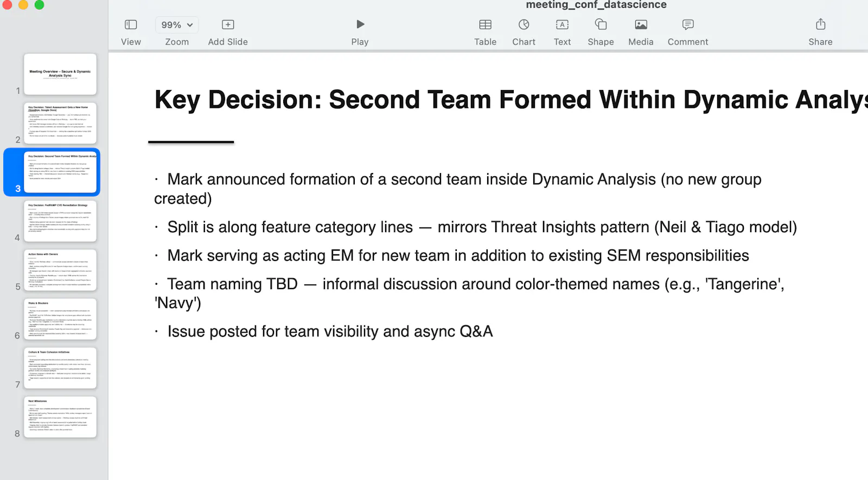Expand the 99% zoom dropdown
The image size is (868, 480).
[177, 25]
